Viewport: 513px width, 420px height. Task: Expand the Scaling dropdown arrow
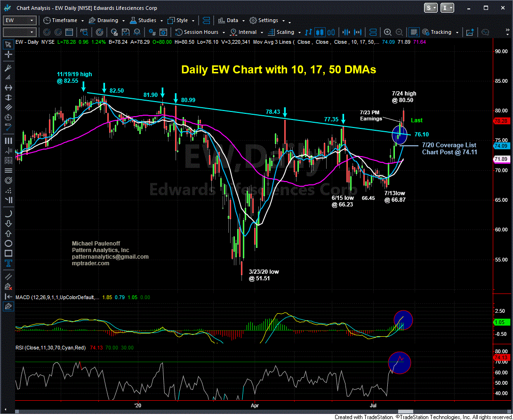pyautogui.click(x=300, y=32)
